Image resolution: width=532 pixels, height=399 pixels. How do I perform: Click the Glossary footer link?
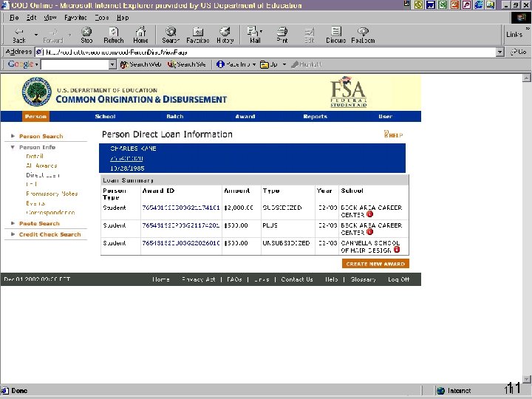click(363, 279)
